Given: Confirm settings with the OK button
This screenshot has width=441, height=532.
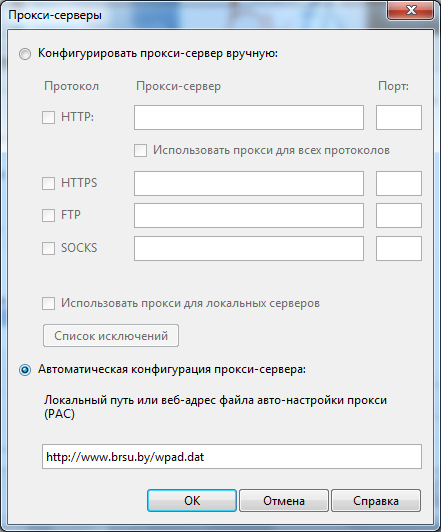Looking at the screenshot, I should (x=192, y=500).
